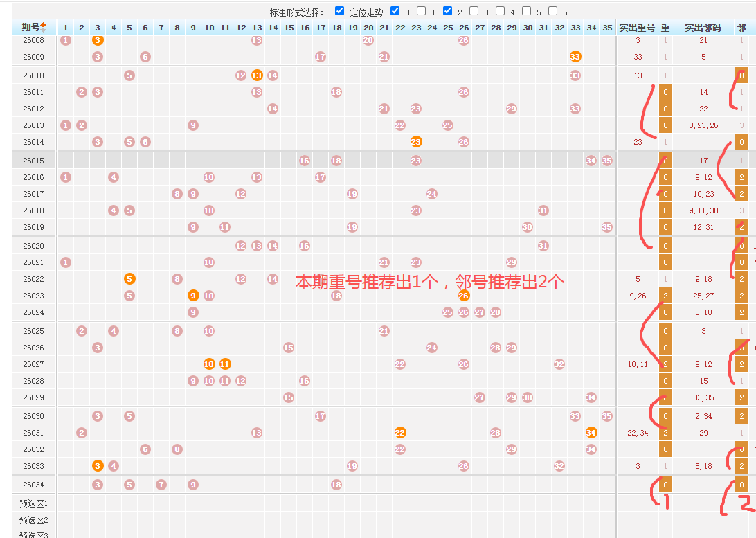This screenshot has width=756, height=538.
Task: Select ball 16 in row 26020
Action: point(305,246)
